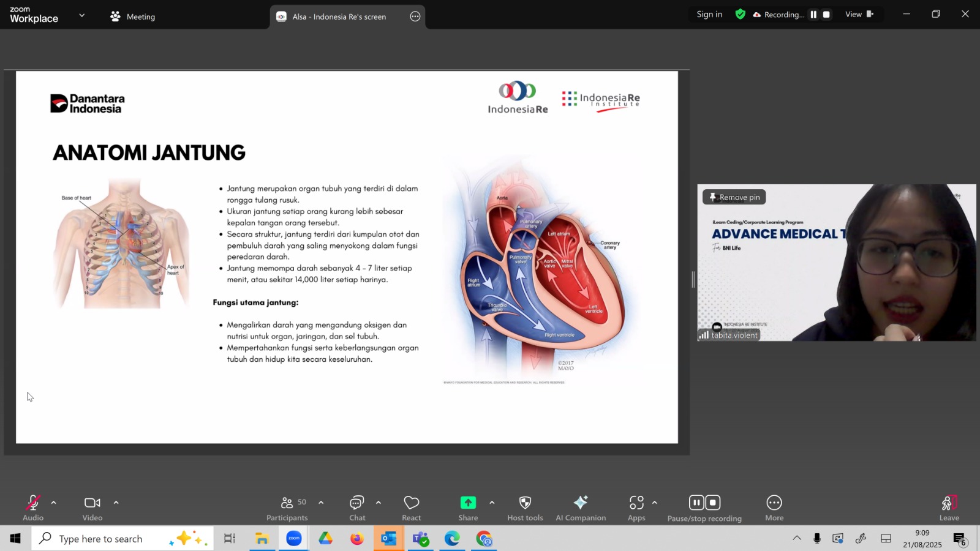The image size is (980, 551).
Task: Switch to the Meeting tab
Action: click(x=133, y=17)
